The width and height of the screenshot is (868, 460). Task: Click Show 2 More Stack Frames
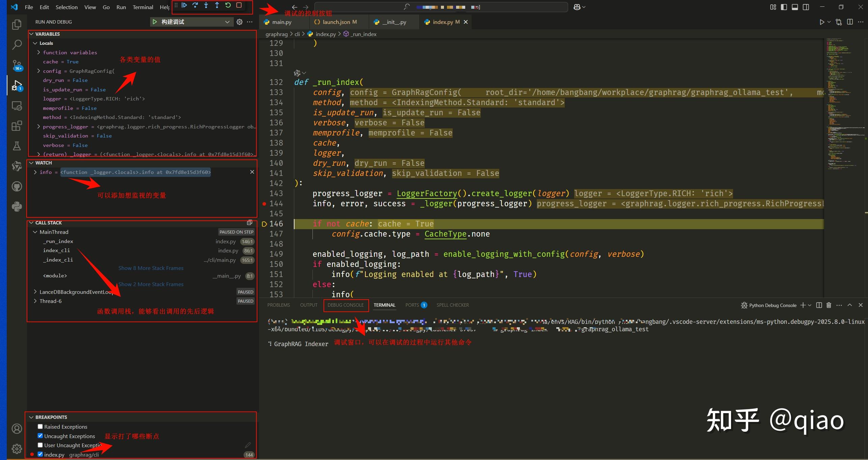tap(151, 284)
